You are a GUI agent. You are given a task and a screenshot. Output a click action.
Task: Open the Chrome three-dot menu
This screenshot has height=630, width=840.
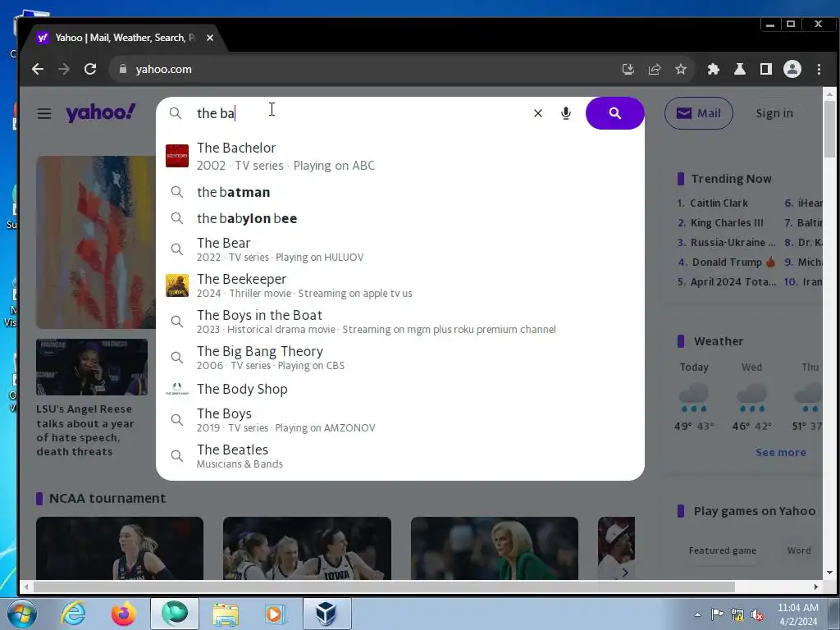[x=819, y=69]
